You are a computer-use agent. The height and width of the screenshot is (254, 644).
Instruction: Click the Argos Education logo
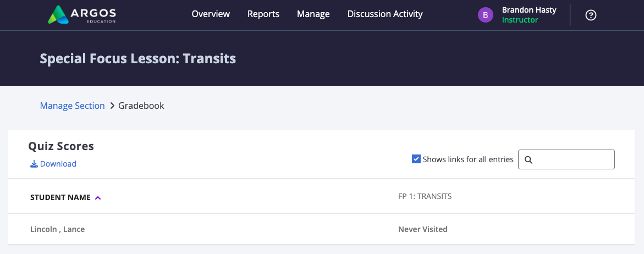(82, 15)
